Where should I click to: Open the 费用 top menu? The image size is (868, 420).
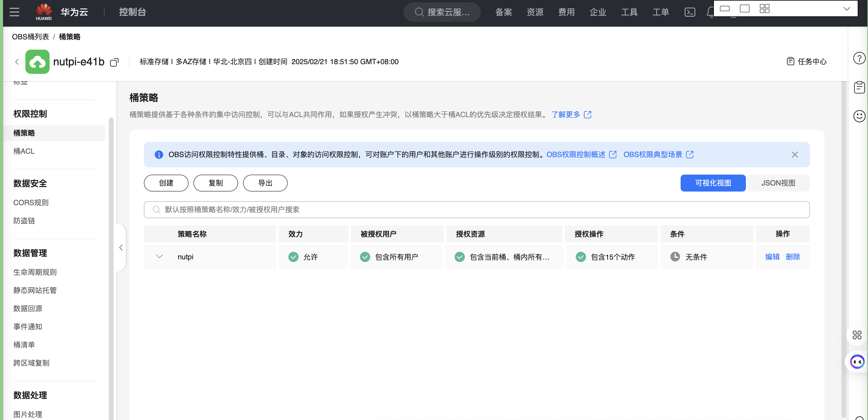point(566,12)
